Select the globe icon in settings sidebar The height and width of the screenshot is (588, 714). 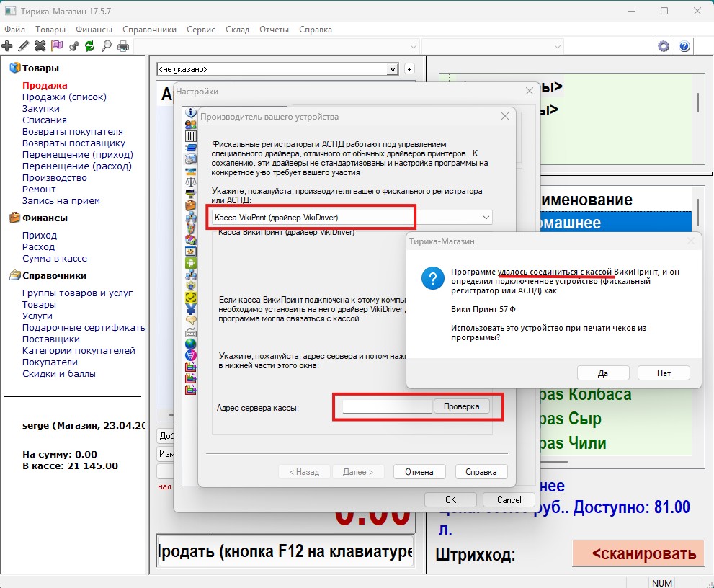click(x=191, y=344)
